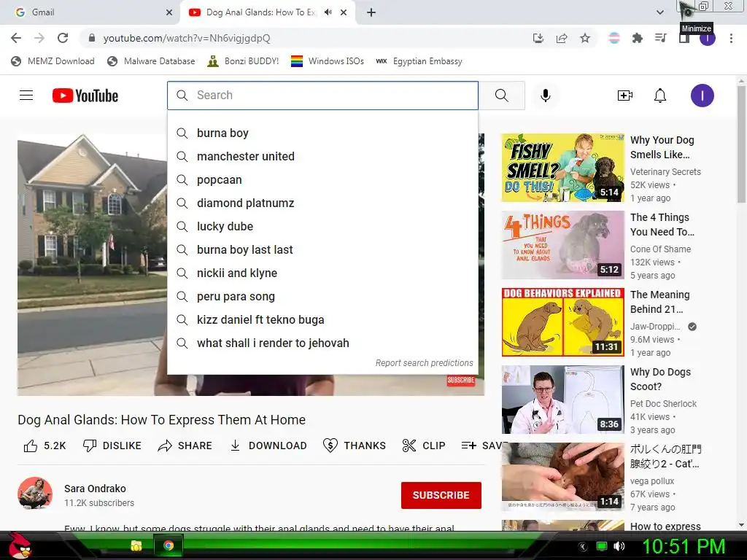The width and height of the screenshot is (747, 560).
Task: Reload the current page
Action: tap(63, 38)
